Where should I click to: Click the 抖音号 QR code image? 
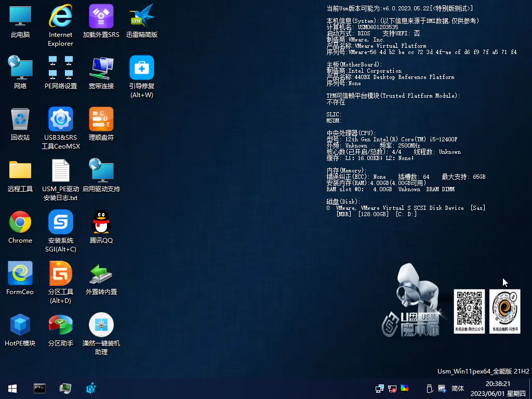(x=504, y=311)
